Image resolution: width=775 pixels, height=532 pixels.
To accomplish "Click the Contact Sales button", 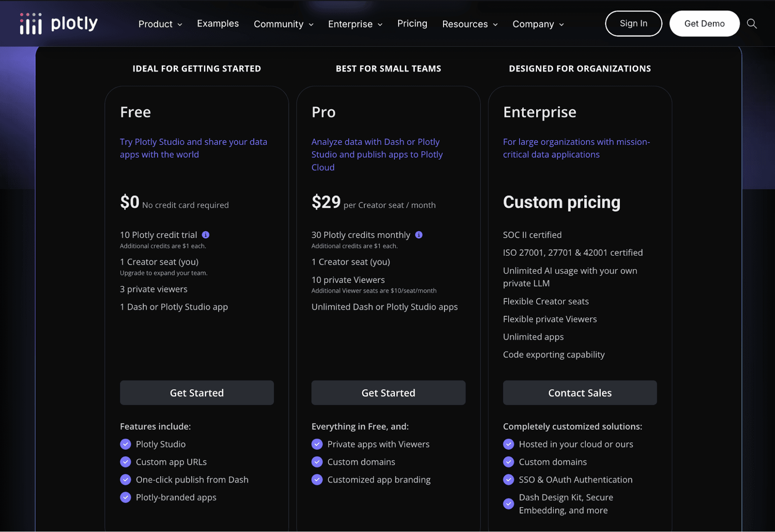I will click(x=580, y=393).
